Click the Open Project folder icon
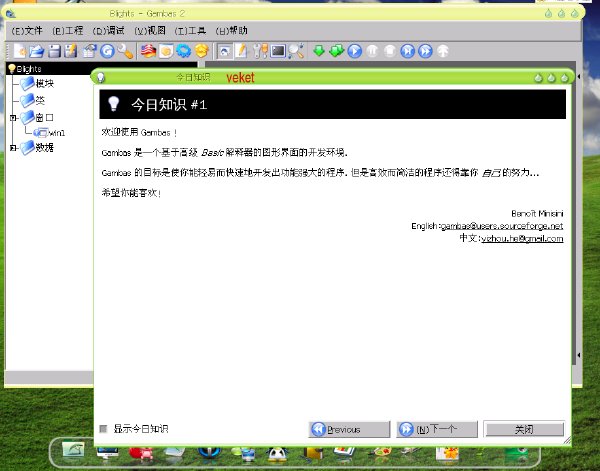This screenshot has height=471, width=600. (37, 51)
